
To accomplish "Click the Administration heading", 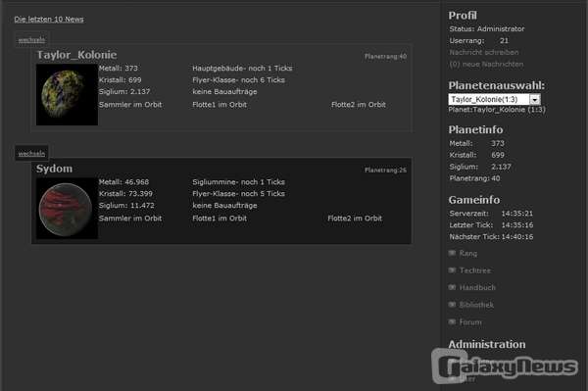I will click(x=487, y=344).
